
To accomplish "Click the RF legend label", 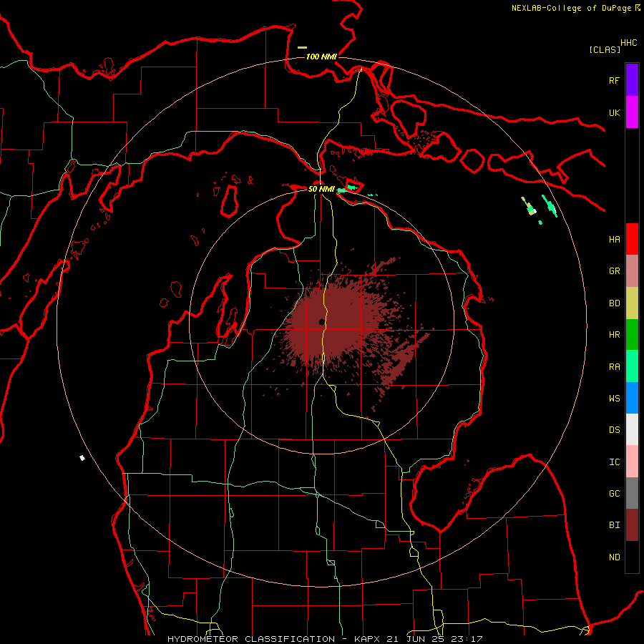I will tap(614, 80).
